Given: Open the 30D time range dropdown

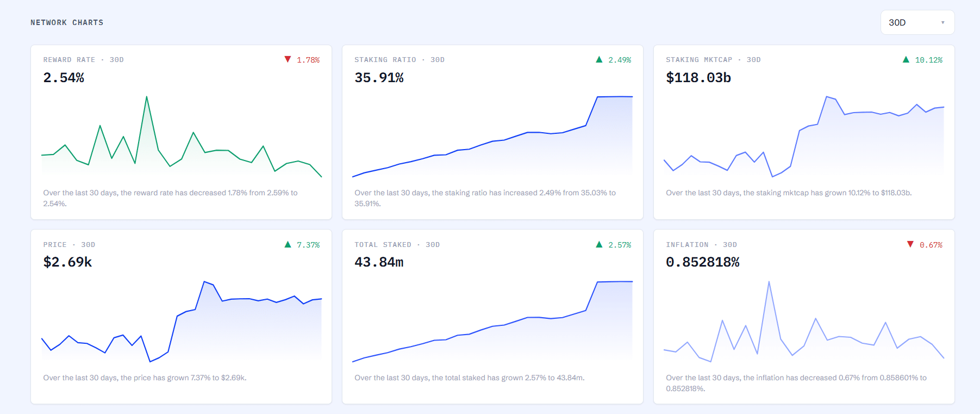Looking at the screenshot, I should click(x=917, y=22).
